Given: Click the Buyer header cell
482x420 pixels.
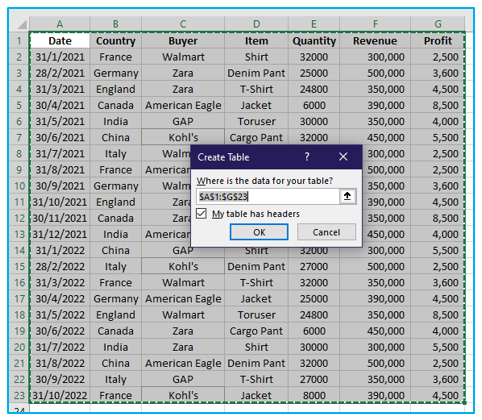Looking at the screenshot, I should 183,41.
